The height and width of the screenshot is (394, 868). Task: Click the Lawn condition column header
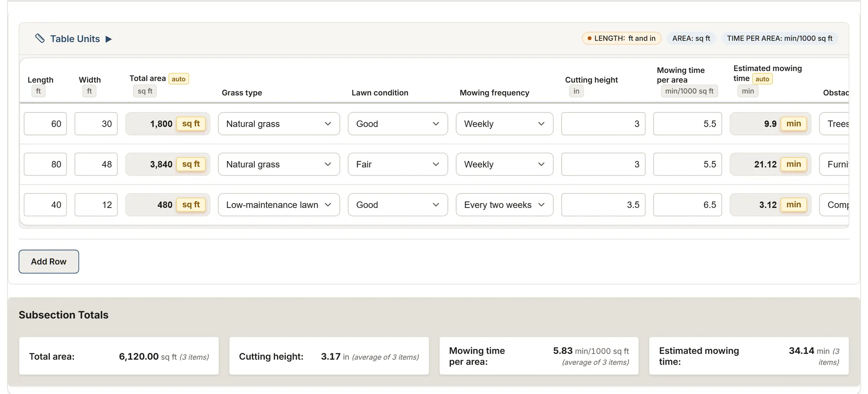point(380,92)
